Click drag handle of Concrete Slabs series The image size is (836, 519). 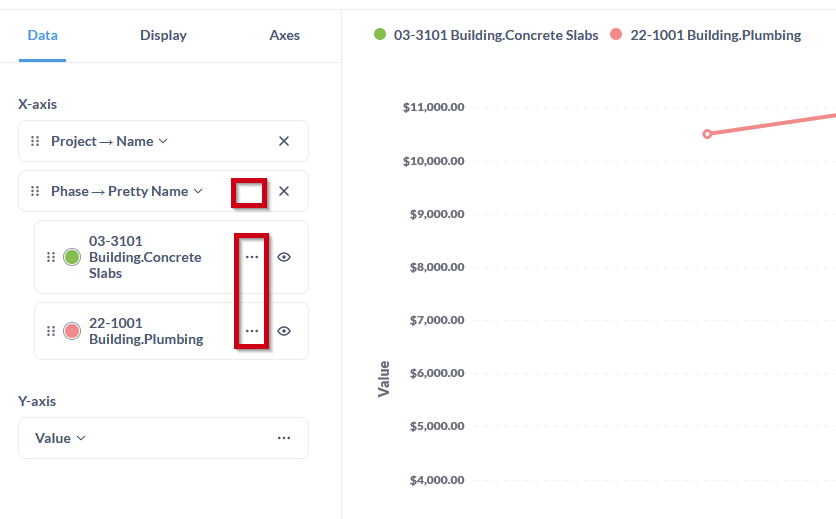51,257
